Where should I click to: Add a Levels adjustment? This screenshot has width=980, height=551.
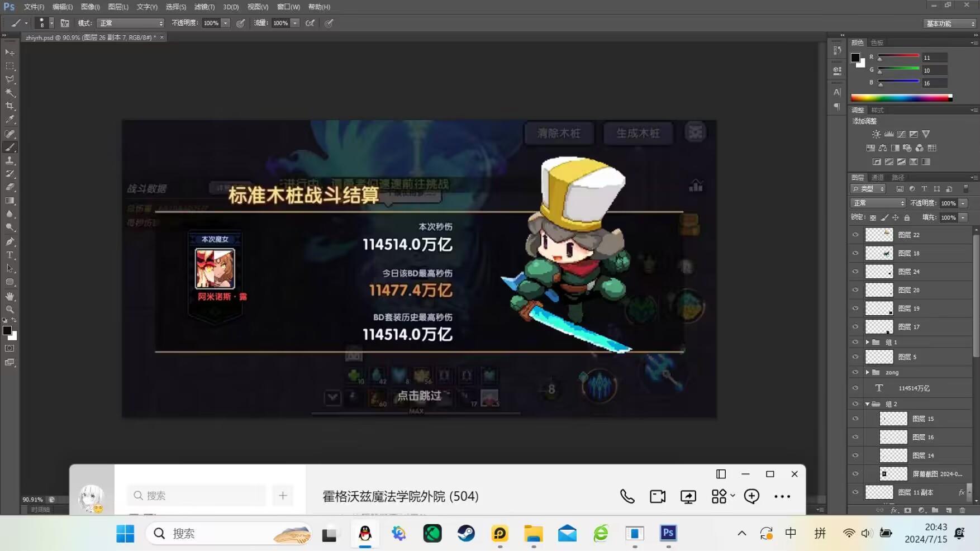point(889,134)
